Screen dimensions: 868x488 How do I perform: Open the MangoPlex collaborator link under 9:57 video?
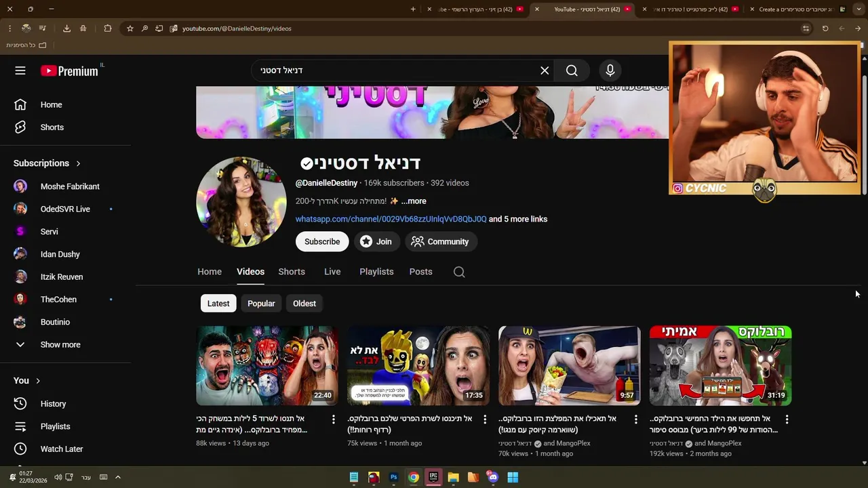(573, 443)
